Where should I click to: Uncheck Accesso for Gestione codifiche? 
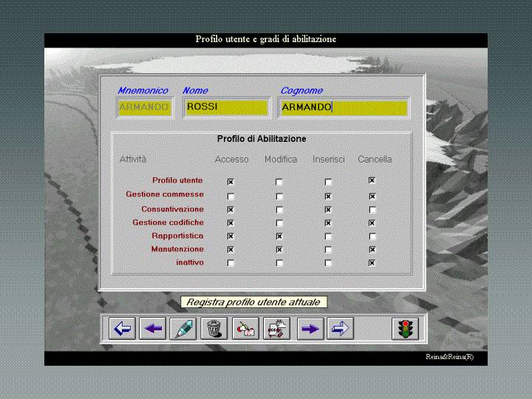(x=231, y=223)
